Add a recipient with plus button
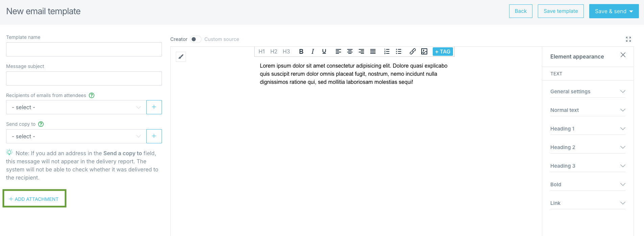The image size is (644, 236). (154, 107)
